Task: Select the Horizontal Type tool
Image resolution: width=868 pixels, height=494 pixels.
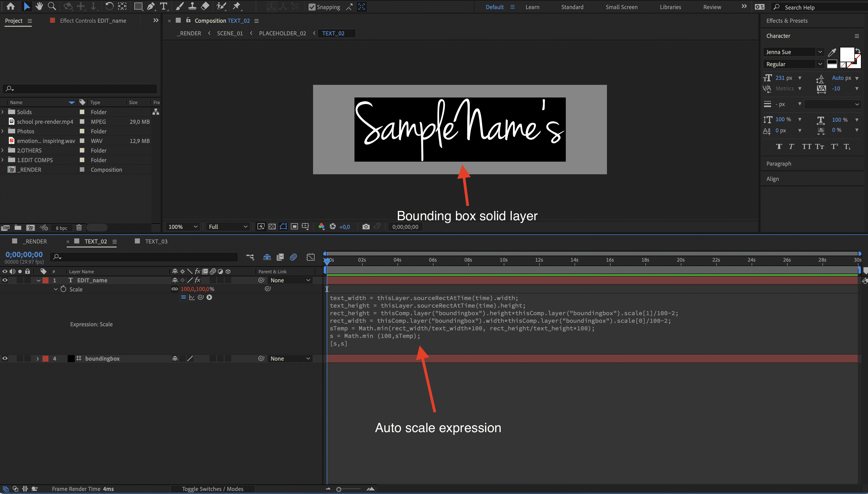Action: point(164,6)
